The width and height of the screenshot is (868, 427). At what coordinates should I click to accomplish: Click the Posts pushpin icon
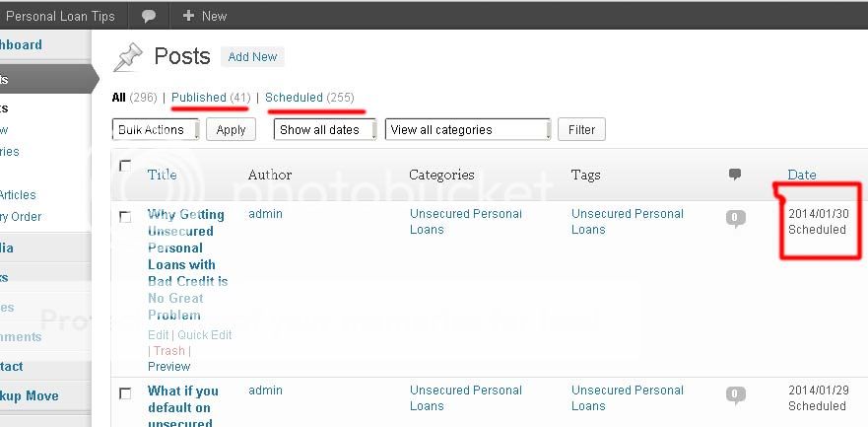click(x=128, y=57)
